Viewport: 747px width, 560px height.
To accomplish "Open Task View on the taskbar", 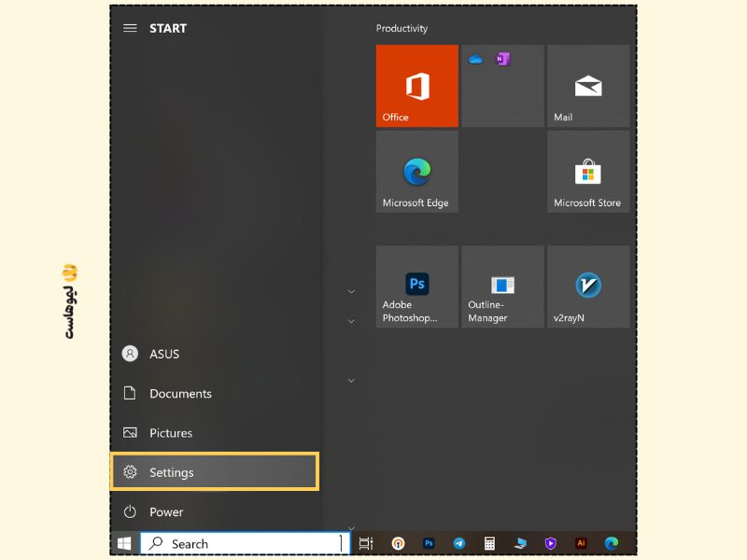I will click(366, 543).
